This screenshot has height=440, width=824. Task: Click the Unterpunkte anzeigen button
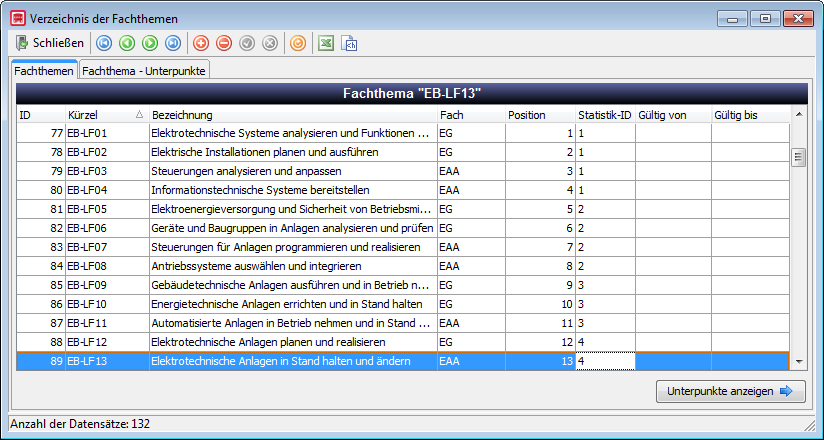(730, 391)
